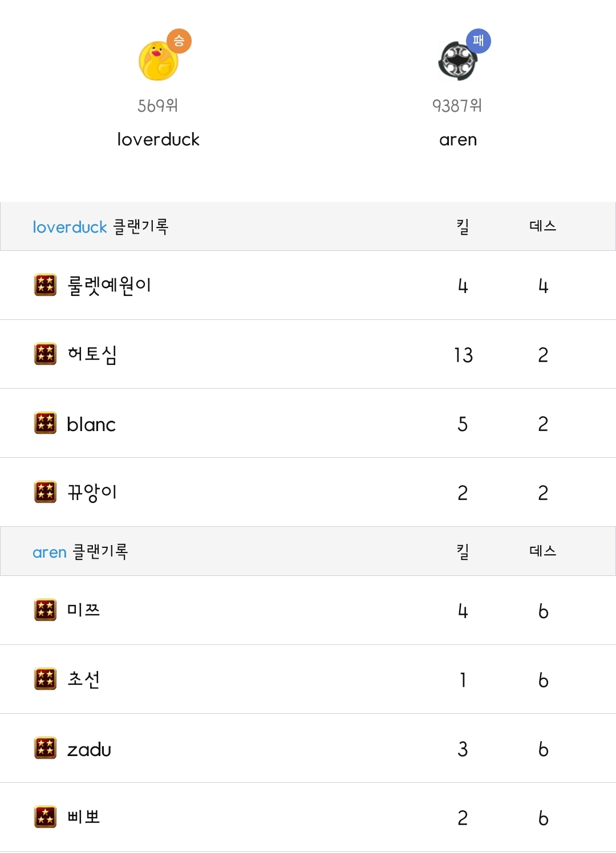Open the loverduck link in clan record header
Image resolution: width=616 pixels, height=853 pixels.
[x=70, y=227]
